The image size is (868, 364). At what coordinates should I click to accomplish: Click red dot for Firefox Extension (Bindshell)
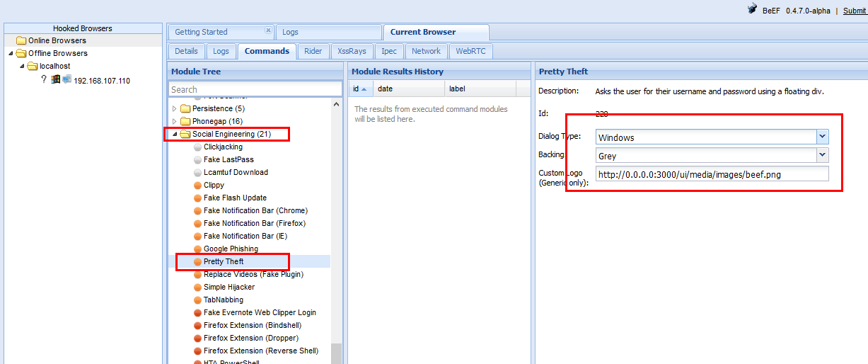(x=197, y=325)
